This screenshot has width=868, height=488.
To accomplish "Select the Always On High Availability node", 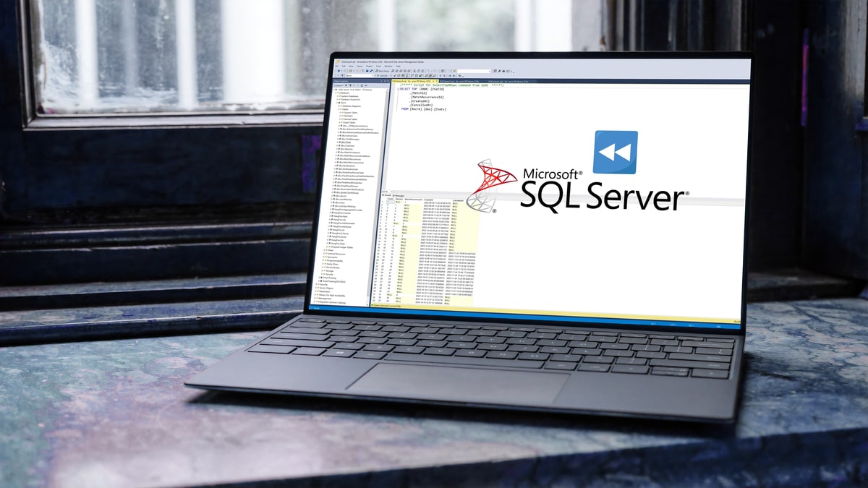I will coord(332,295).
